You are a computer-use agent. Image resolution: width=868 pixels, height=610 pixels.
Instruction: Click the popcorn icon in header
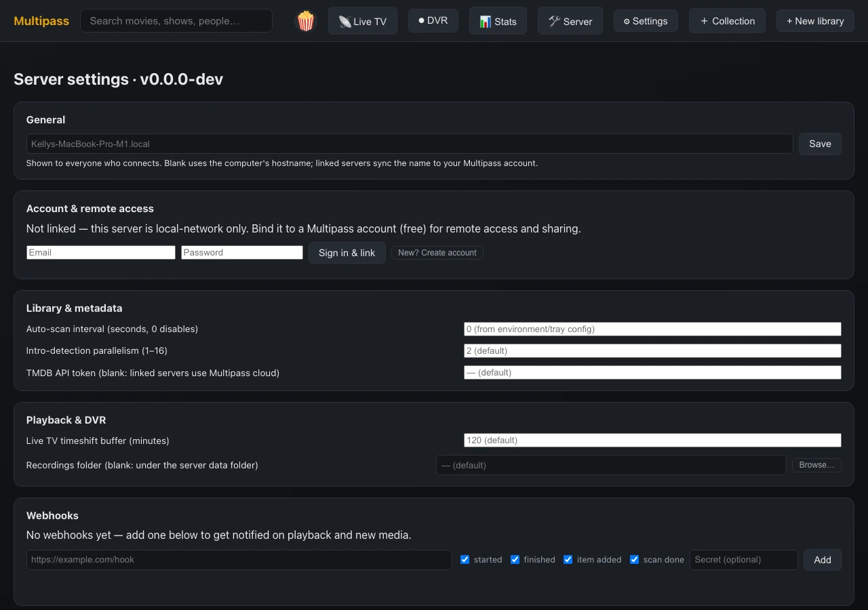click(306, 21)
